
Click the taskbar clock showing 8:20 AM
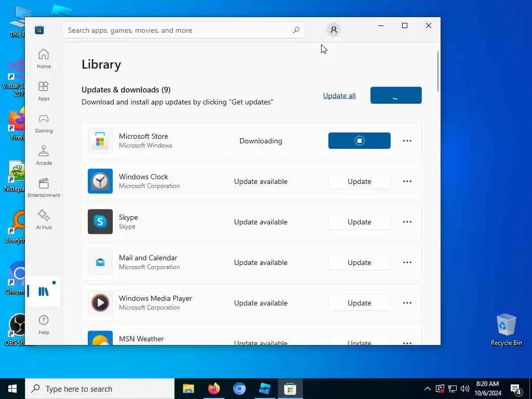[x=487, y=389]
